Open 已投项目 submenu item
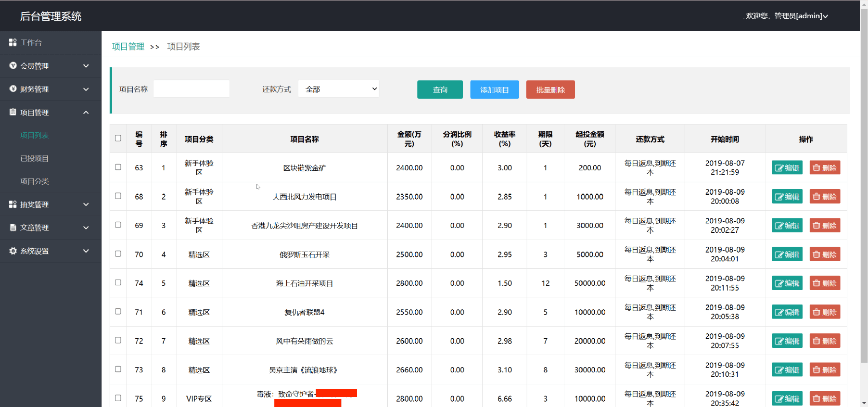868x407 pixels. click(35, 159)
